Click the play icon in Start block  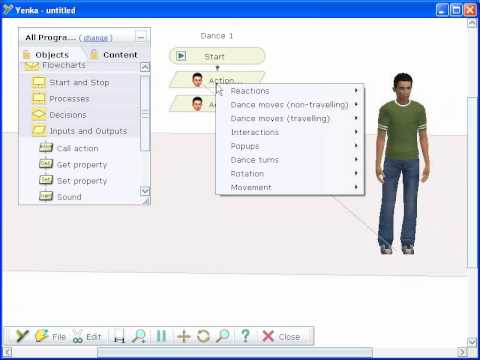tap(181, 56)
